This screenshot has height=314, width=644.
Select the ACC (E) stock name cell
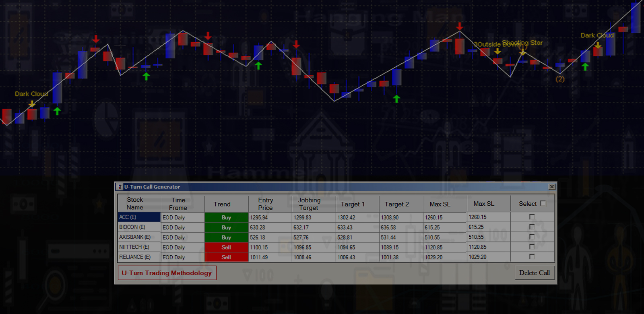coord(139,217)
